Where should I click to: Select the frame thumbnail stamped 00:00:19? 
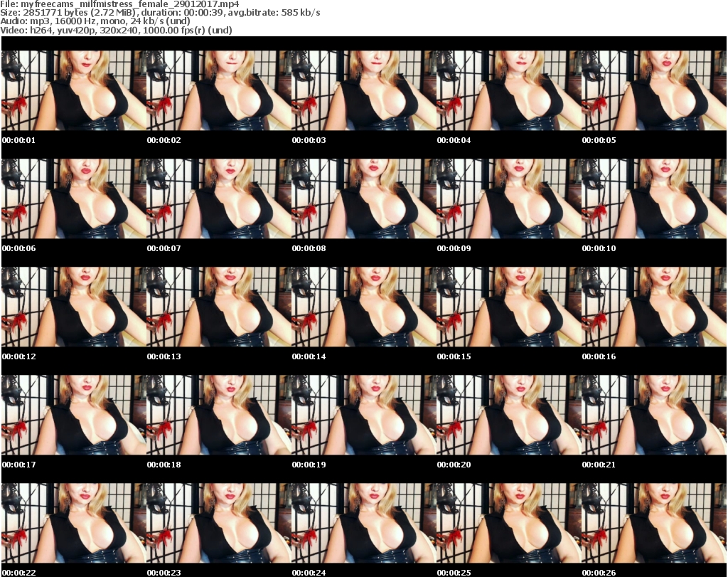364,415
